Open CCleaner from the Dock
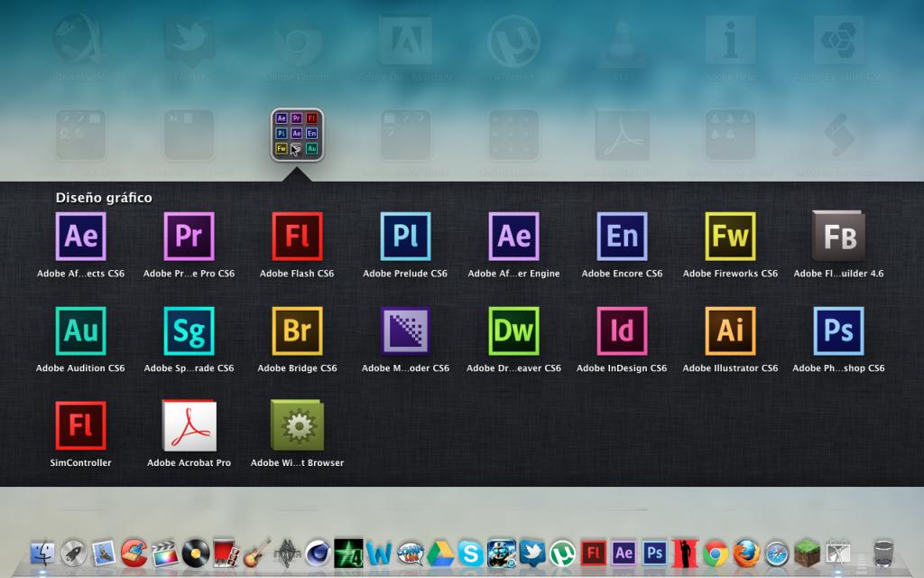Image resolution: width=924 pixels, height=578 pixels. click(134, 554)
